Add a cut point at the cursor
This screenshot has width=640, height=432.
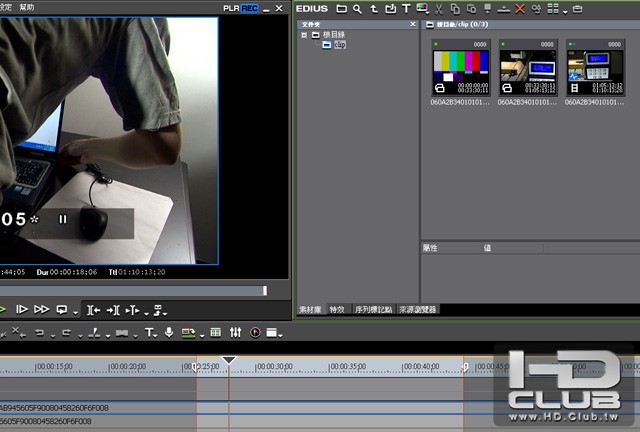pos(94,333)
